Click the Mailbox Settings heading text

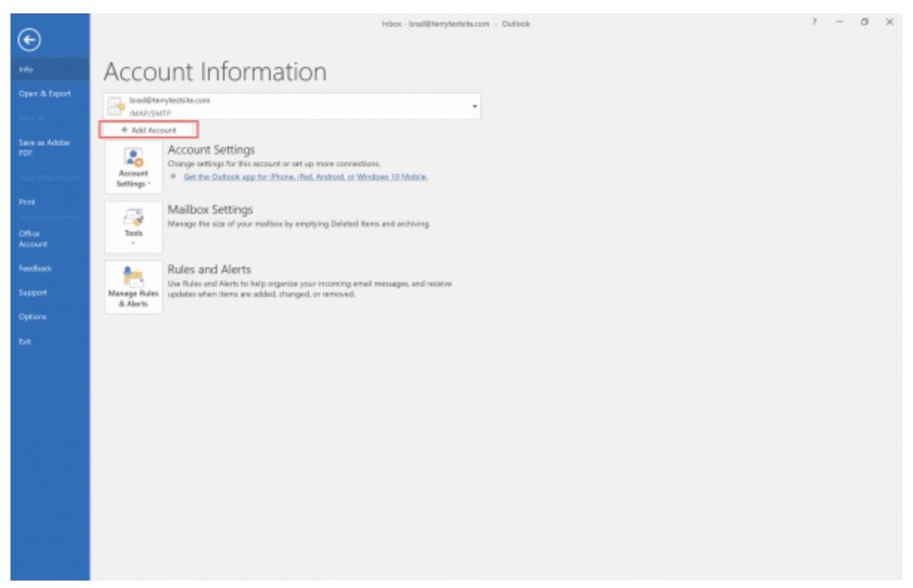click(210, 210)
